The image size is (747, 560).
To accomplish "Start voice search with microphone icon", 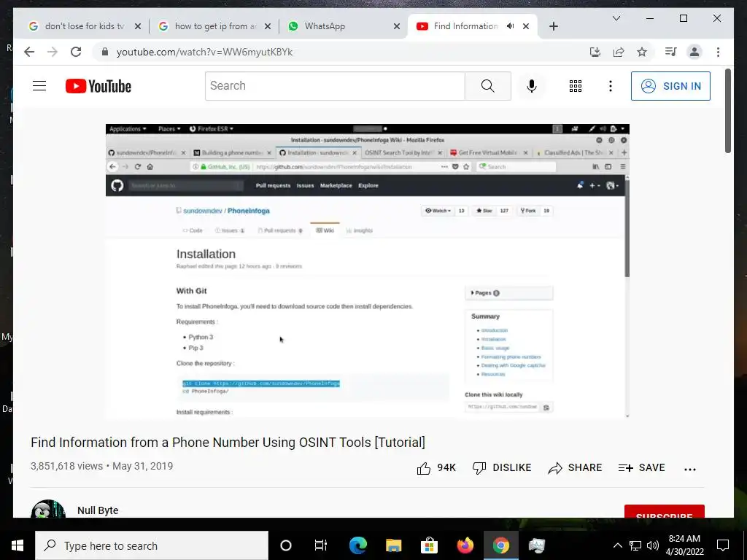I will point(532,86).
